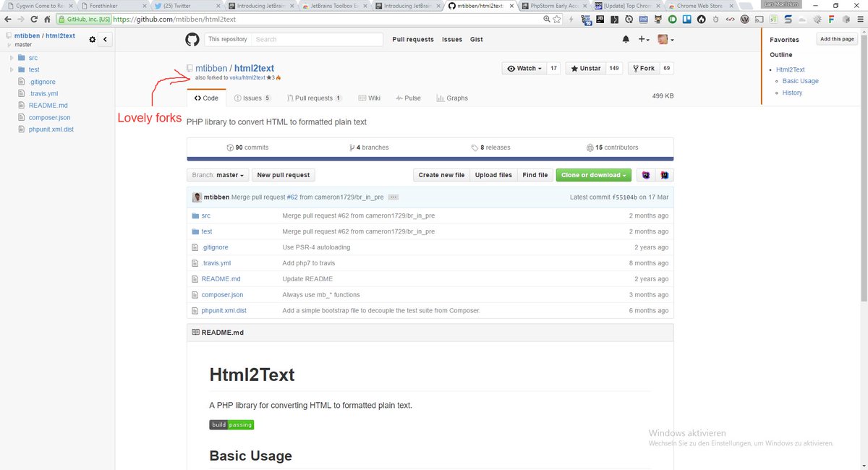This screenshot has width=868, height=470.
Task: Open the test folder in file list
Action: (x=207, y=231)
